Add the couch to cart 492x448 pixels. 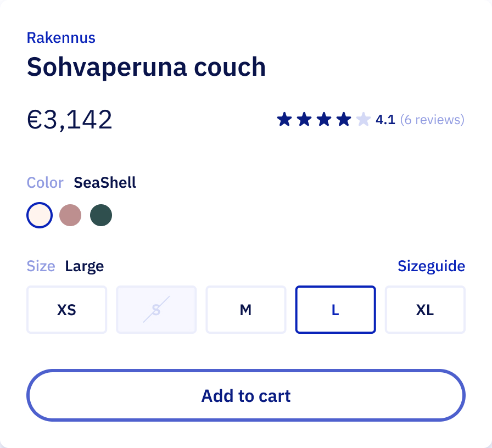[246, 395]
